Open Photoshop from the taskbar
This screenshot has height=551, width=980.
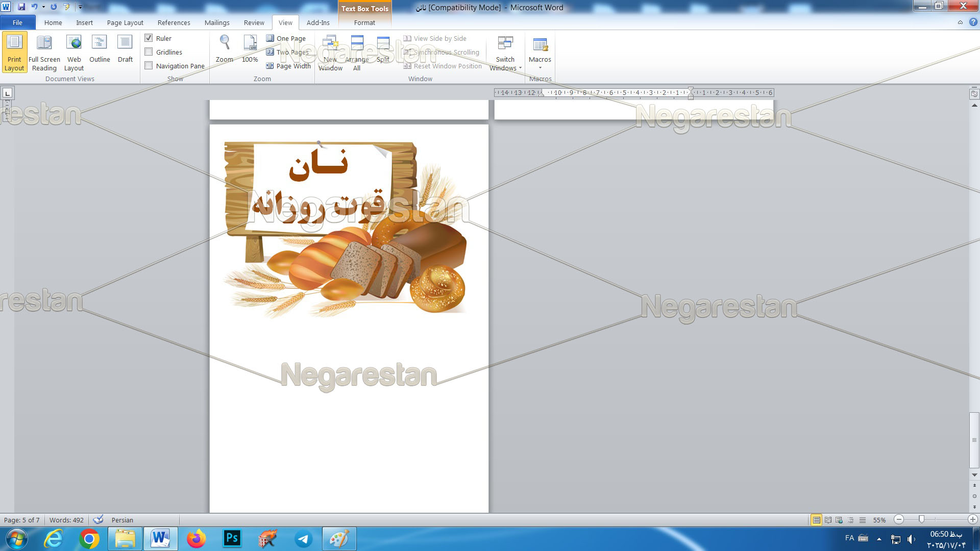(x=232, y=538)
